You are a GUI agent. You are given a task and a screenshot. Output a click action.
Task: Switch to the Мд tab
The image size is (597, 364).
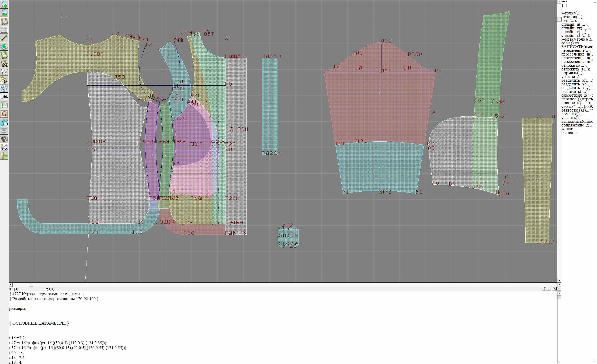556,289
